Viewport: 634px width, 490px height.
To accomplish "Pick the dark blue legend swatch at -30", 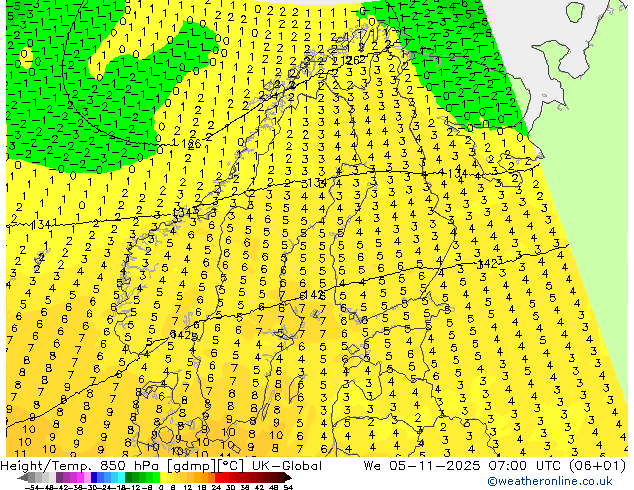I will (94, 478).
